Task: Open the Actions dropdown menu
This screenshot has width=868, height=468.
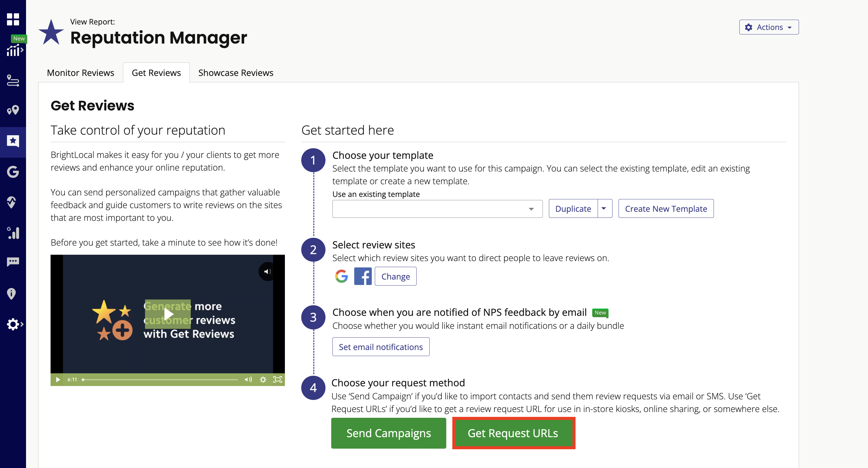Action: click(x=769, y=27)
